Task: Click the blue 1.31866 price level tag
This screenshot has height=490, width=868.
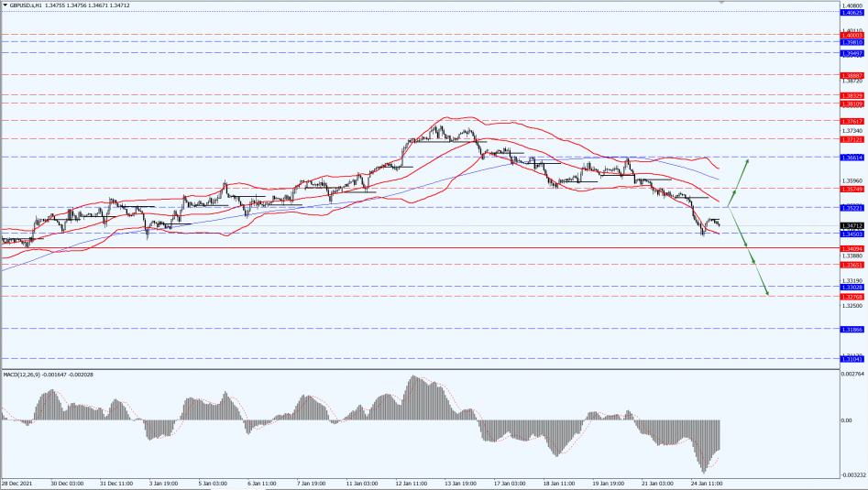Action: (x=852, y=328)
